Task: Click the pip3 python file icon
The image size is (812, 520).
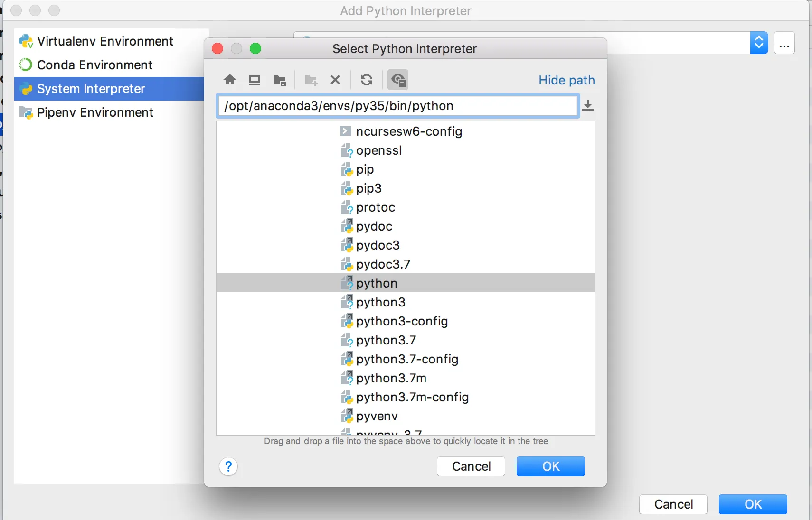Action: click(x=347, y=188)
